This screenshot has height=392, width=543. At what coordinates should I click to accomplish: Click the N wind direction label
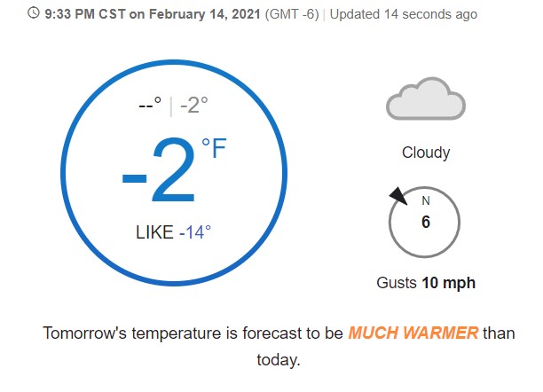point(426,200)
